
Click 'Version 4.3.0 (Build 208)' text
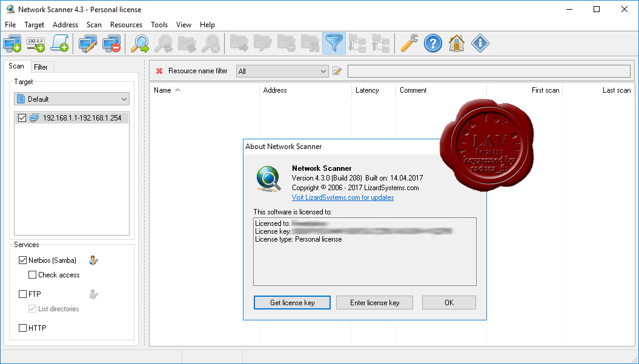tap(327, 177)
